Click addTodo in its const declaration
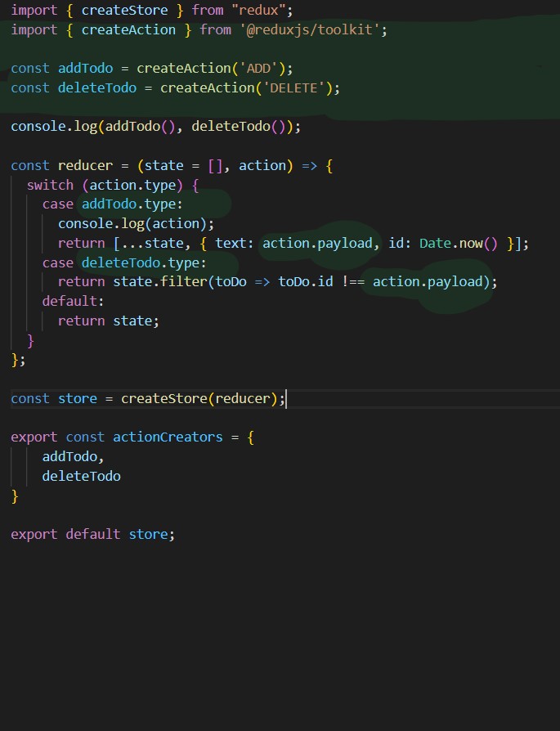Viewport: 560px width, 731px height. click(85, 69)
